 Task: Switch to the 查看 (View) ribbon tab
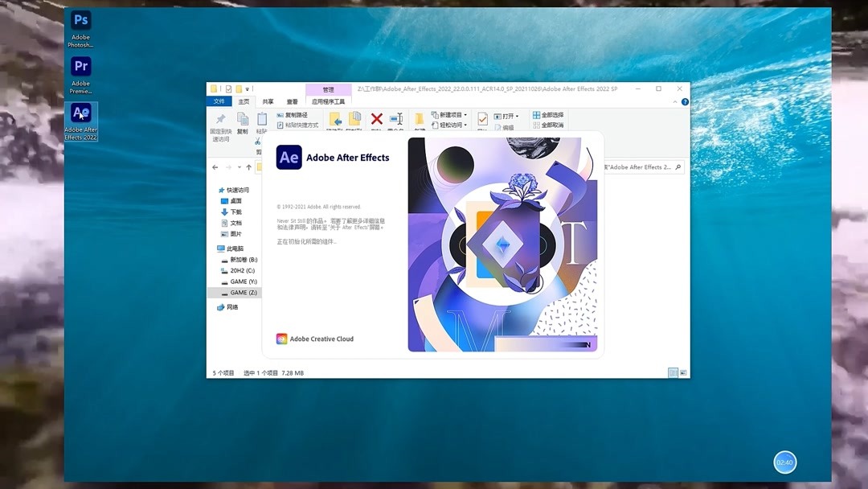point(291,101)
